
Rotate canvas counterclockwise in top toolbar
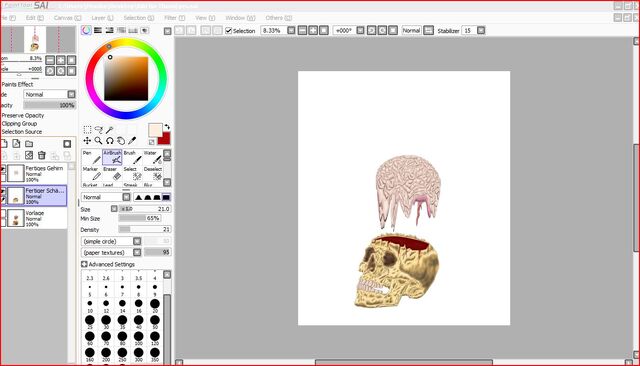[371, 31]
